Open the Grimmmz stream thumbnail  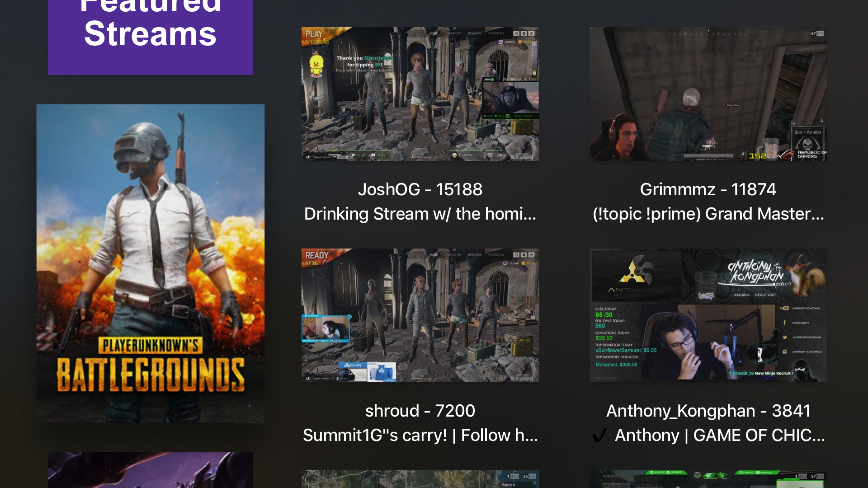coord(708,94)
